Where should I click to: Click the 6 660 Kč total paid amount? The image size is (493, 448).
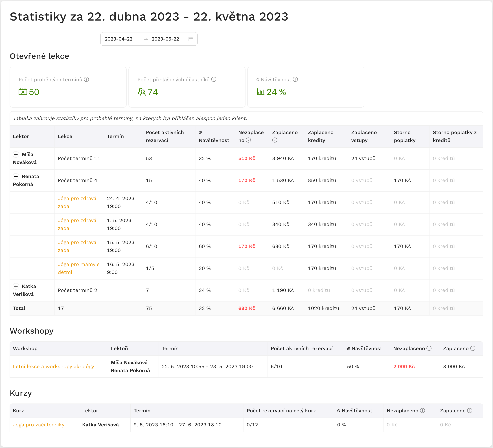tap(283, 308)
